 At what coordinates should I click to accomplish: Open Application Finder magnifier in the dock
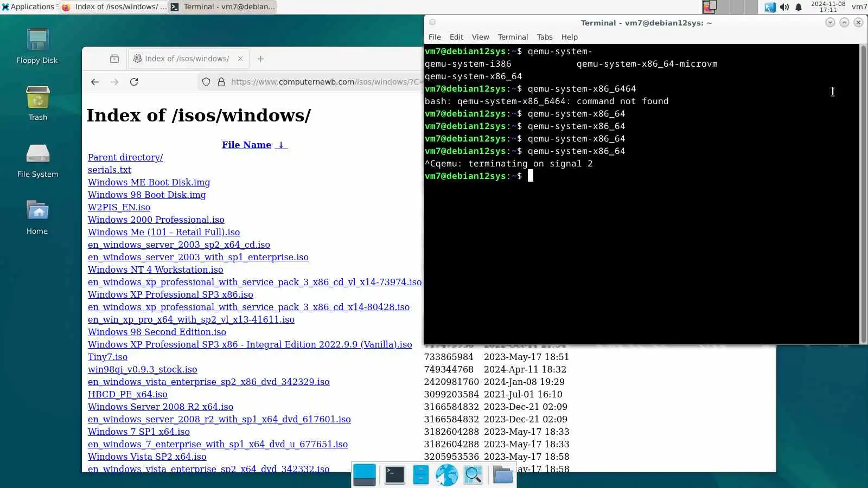[474, 475]
